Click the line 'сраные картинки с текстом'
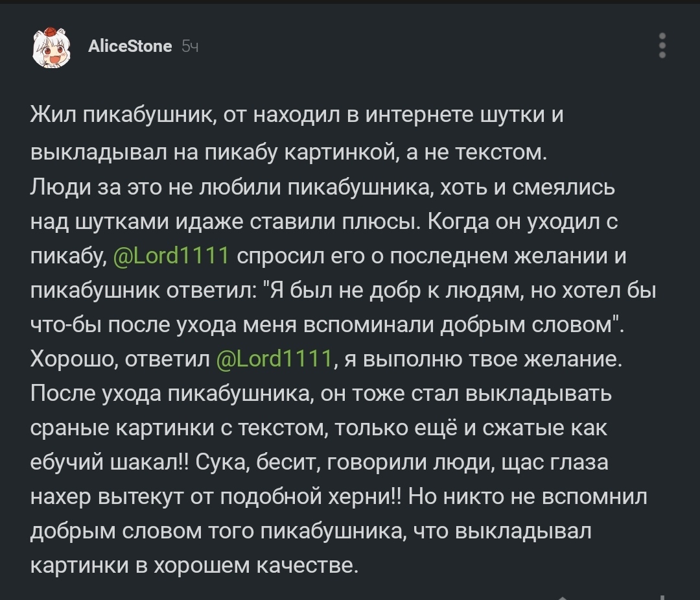This screenshot has height=600, width=700. coord(319,427)
